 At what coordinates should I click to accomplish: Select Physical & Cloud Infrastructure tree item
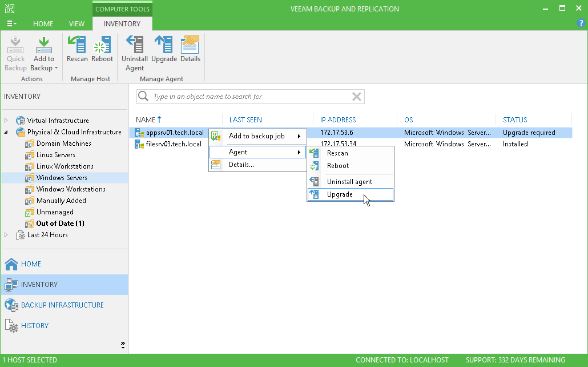pos(74,132)
